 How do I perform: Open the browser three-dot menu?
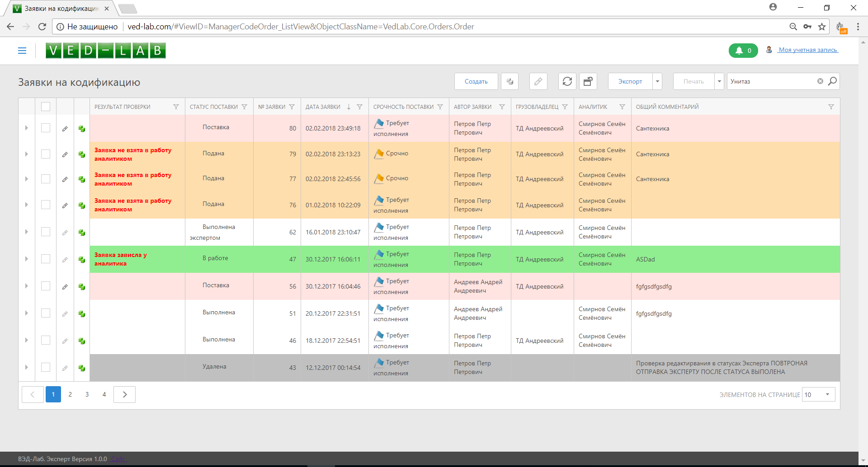pos(858,27)
